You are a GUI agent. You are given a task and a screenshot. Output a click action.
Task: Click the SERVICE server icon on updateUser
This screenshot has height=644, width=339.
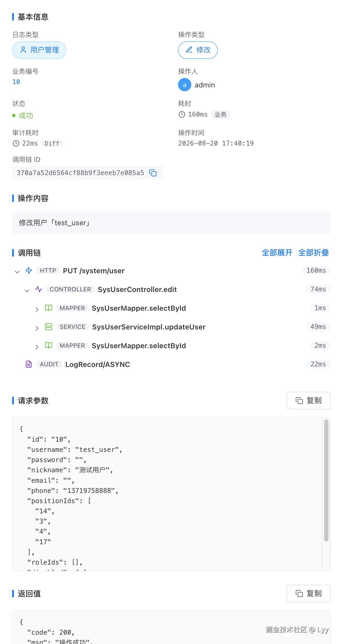49,327
